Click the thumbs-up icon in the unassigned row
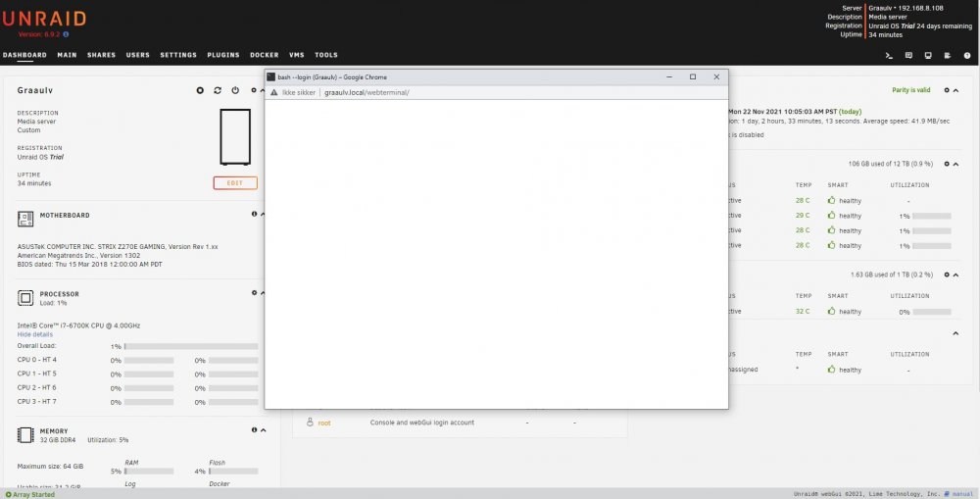This screenshot has width=980, height=499. coord(831,369)
